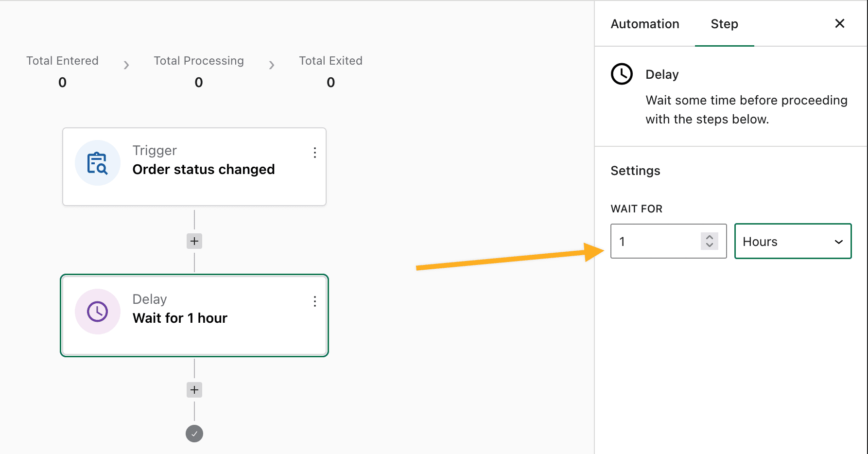This screenshot has height=454, width=868.
Task: Open the Delay step three-dot menu
Action: (x=315, y=301)
